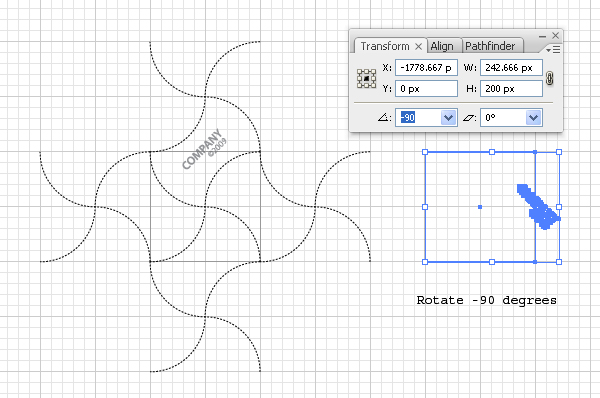The height and width of the screenshot is (398, 600).
Task: Click the rotate angle icon
Action: [383, 117]
